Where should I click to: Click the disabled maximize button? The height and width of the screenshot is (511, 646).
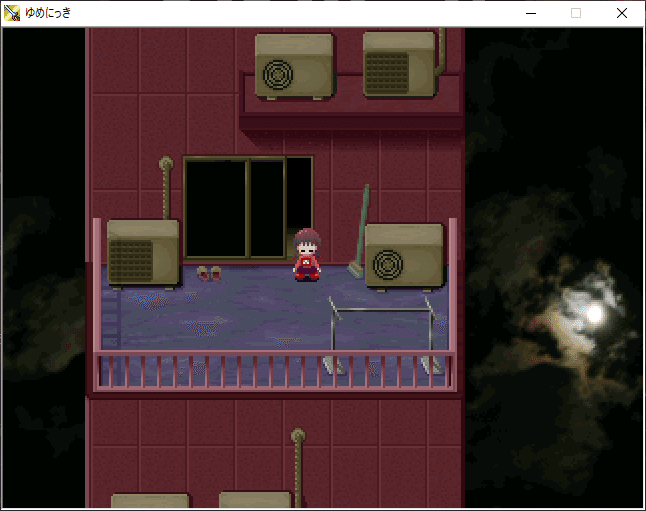pyautogui.click(x=576, y=13)
